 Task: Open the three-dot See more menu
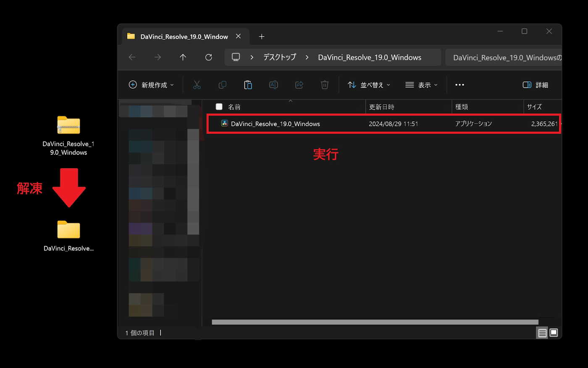[460, 85]
